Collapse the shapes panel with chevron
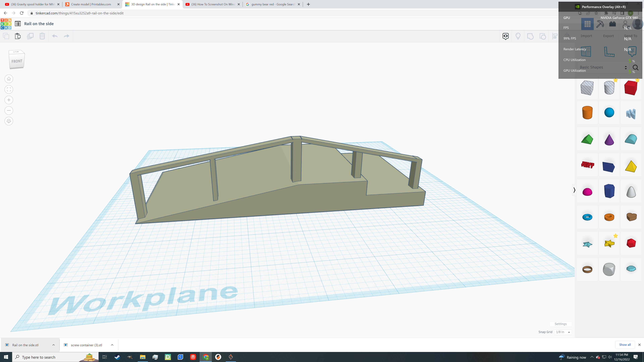Viewport: 644px width, 362px height. click(574, 190)
